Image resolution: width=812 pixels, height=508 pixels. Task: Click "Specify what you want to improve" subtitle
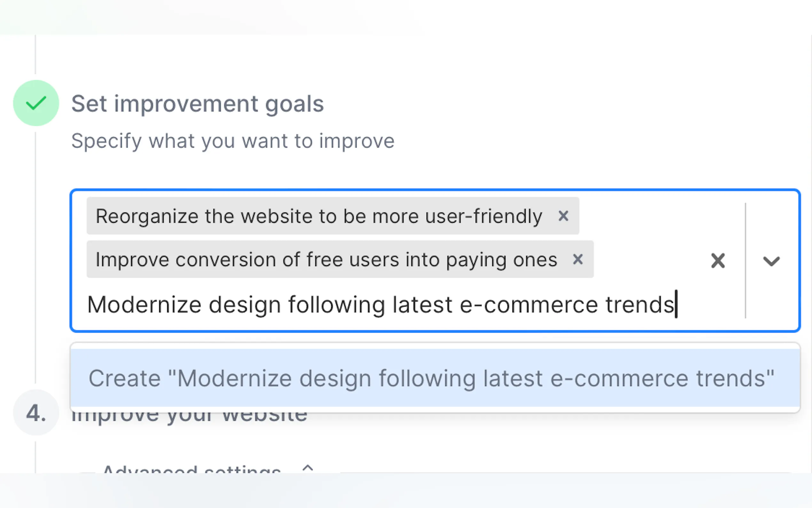click(x=233, y=141)
